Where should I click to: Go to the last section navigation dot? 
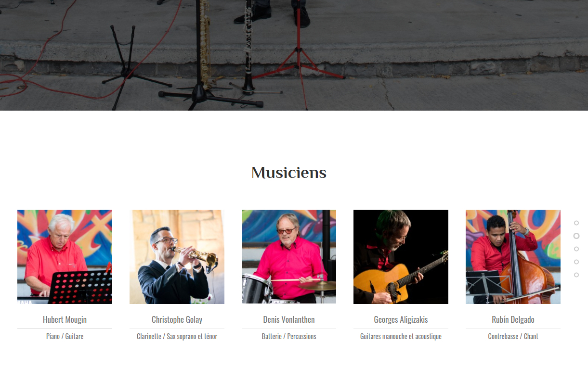pyautogui.click(x=576, y=275)
